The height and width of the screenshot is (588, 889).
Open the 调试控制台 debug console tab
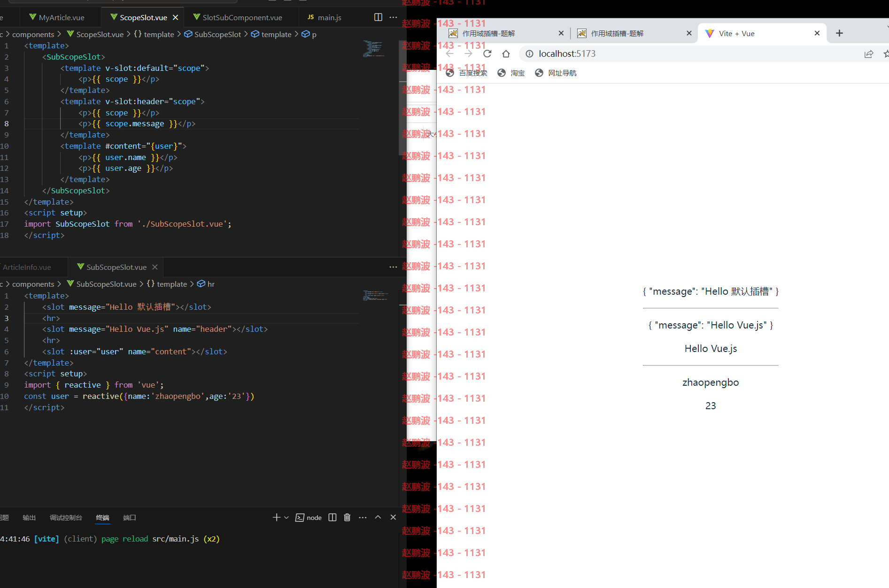point(66,518)
